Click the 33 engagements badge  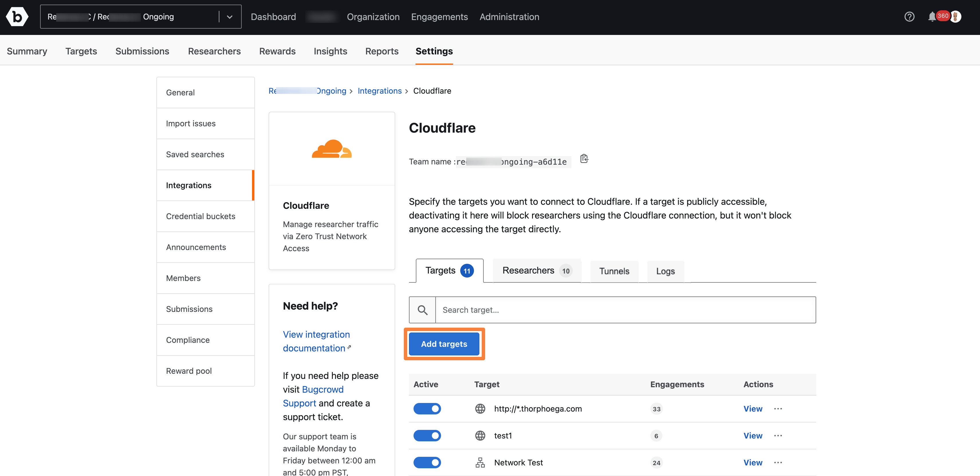[x=656, y=409]
